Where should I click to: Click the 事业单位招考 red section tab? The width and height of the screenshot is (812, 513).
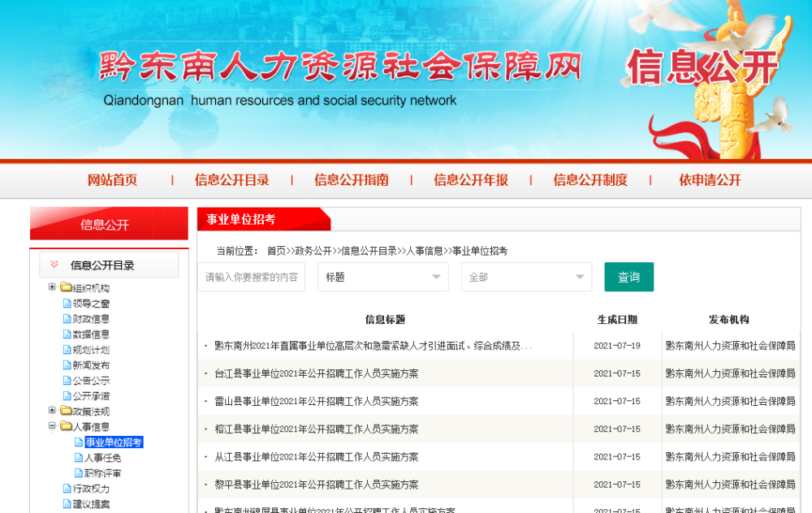point(264,219)
